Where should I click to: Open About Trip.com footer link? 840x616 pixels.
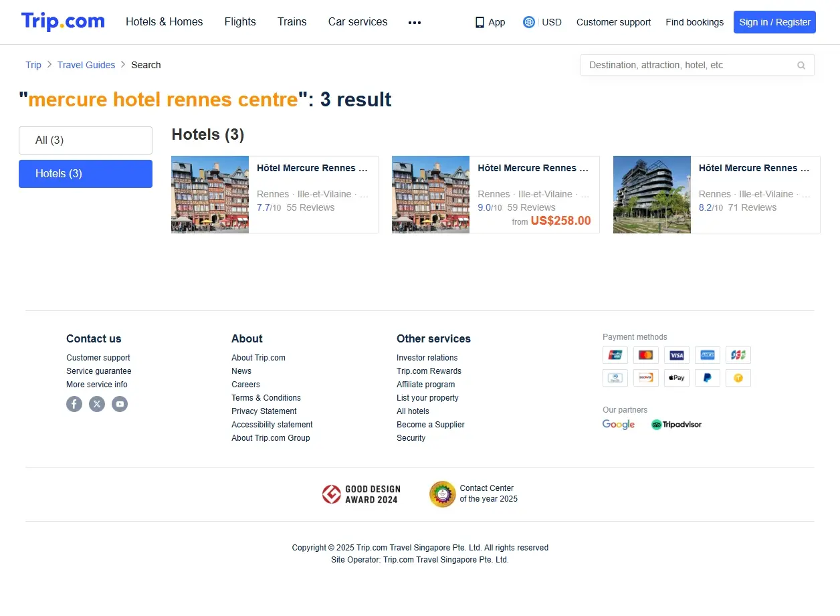point(258,358)
